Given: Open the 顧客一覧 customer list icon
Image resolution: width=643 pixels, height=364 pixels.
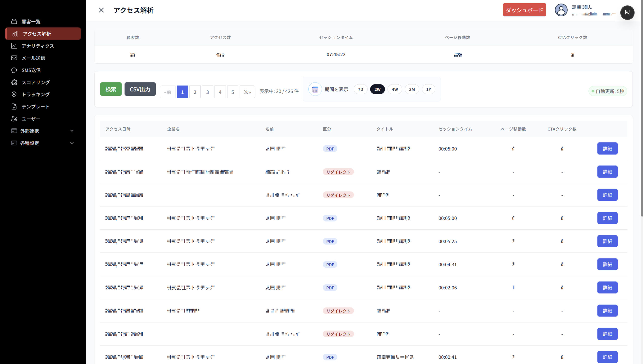Looking at the screenshot, I should click(x=14, y=21).
